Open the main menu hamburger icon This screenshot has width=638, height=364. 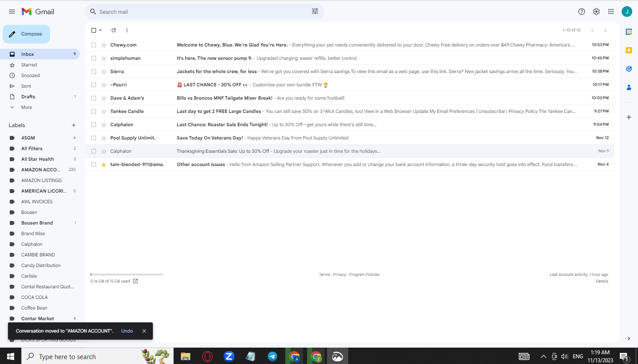click(x=12, y=12)
